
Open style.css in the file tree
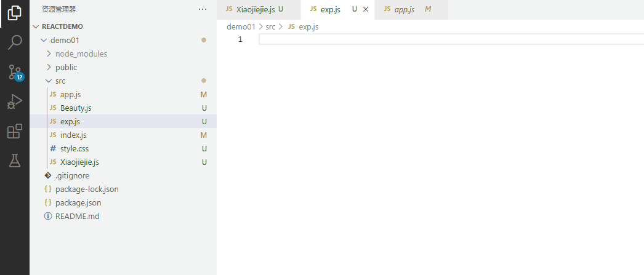123,149
